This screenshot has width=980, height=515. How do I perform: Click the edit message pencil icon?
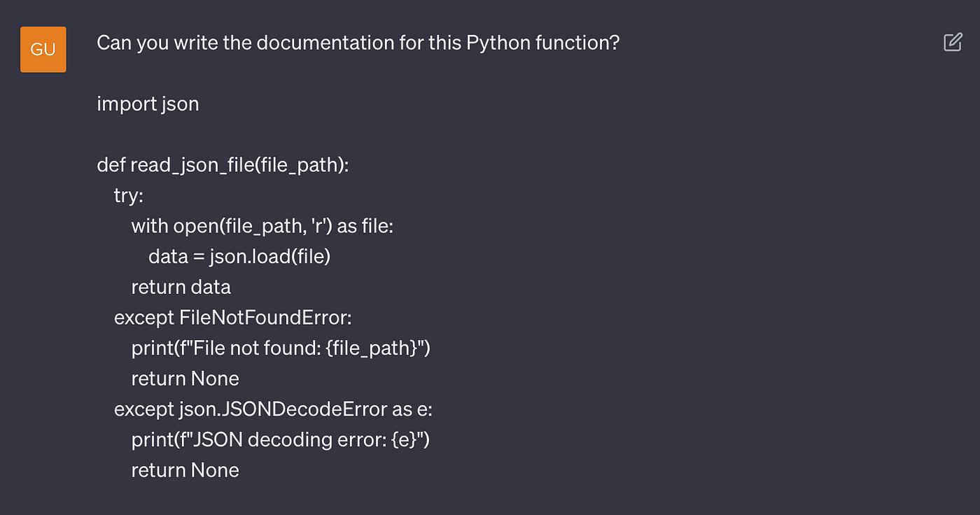[953, 43]
